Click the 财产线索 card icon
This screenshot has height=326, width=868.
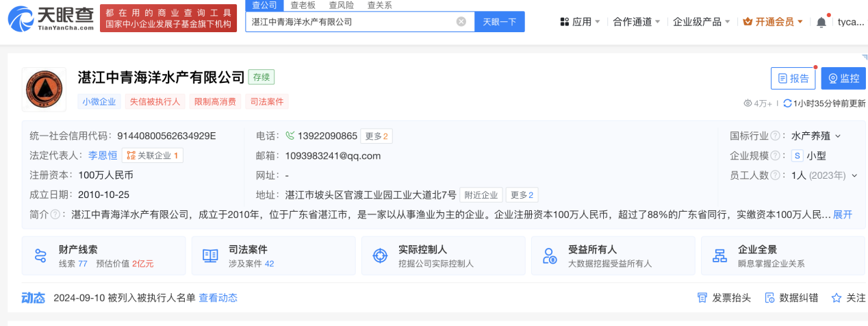40,256
